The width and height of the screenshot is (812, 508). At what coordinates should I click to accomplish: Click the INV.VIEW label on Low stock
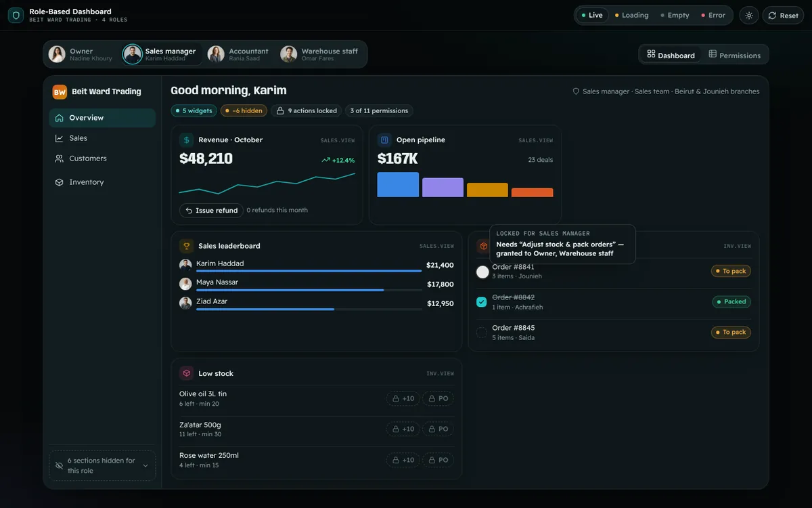point(440,374)
